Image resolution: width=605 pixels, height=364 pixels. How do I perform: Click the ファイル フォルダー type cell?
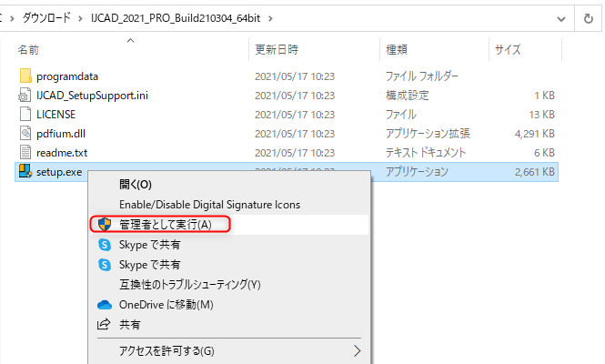click(422, 76)
